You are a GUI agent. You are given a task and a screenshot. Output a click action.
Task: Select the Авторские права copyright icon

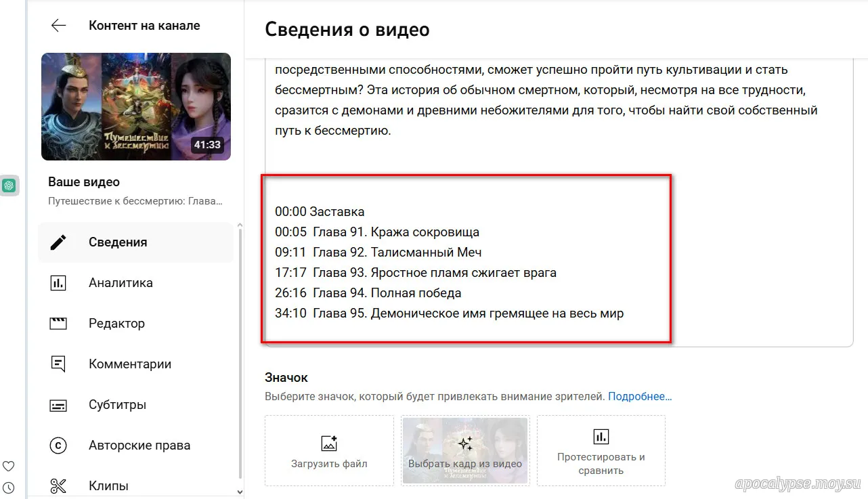pyautogui.click(x=58, y=446)
